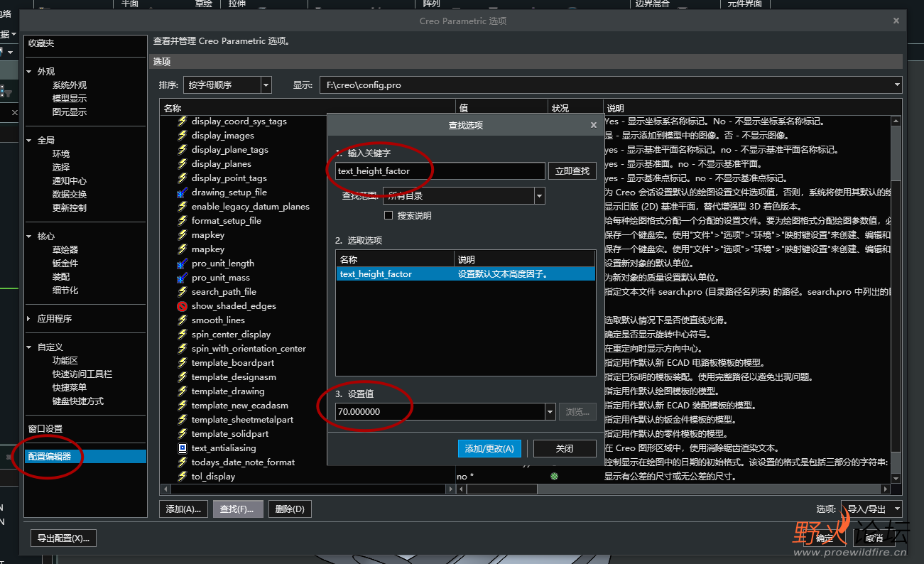
Task: Collapse the 外观 tree section
Action: click(29, 72)
